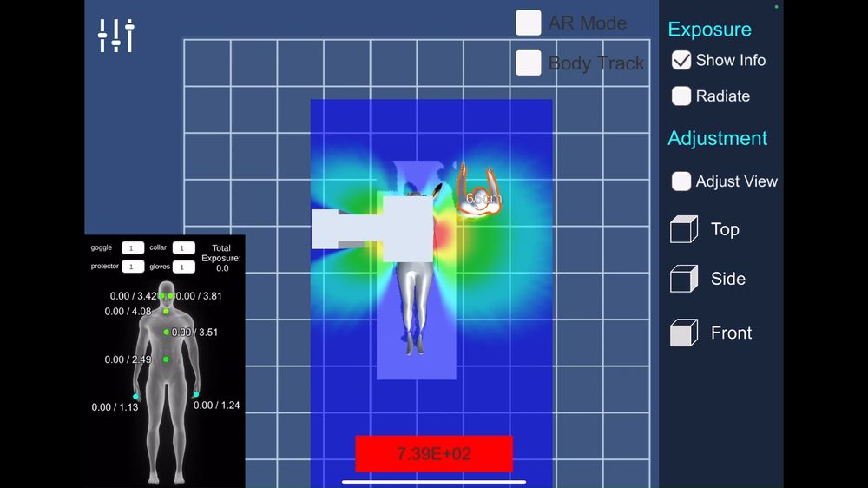Viewport: 868px width, 488px height.
Task: Open the sliders settings icon
Action: click(116, 36)
